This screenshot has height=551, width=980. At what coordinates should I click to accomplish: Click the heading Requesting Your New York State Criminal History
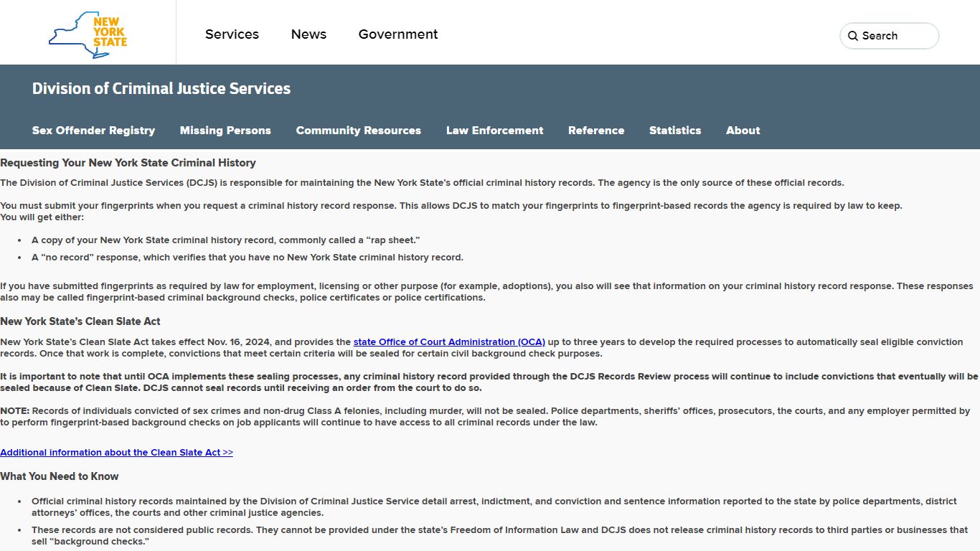coord(128,163)
